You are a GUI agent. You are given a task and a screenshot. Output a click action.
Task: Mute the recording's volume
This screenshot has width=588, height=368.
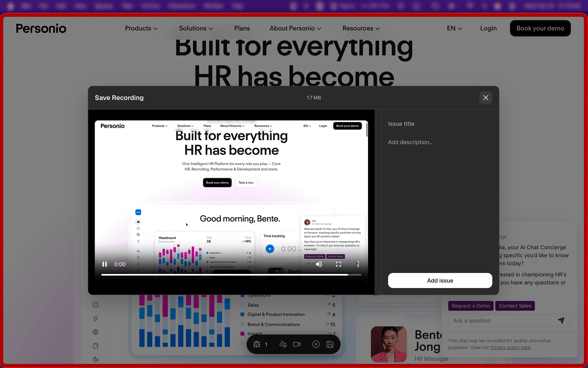point(319,264)
